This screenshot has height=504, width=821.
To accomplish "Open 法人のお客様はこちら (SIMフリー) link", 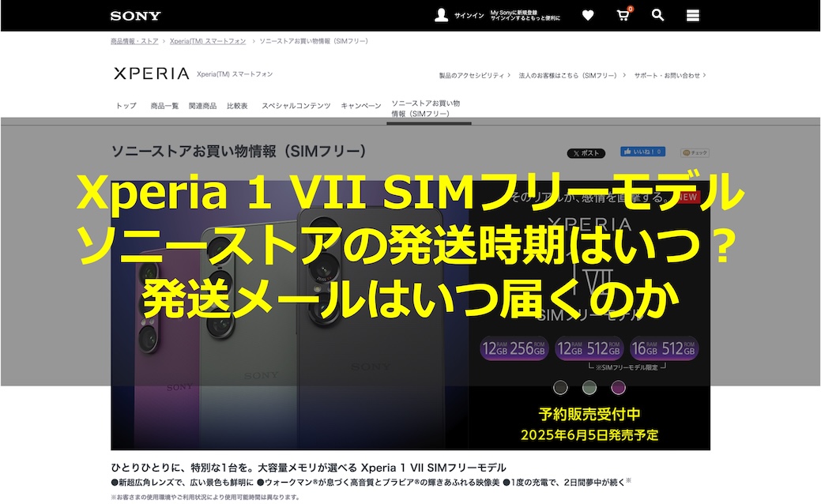I will point(572,75).
